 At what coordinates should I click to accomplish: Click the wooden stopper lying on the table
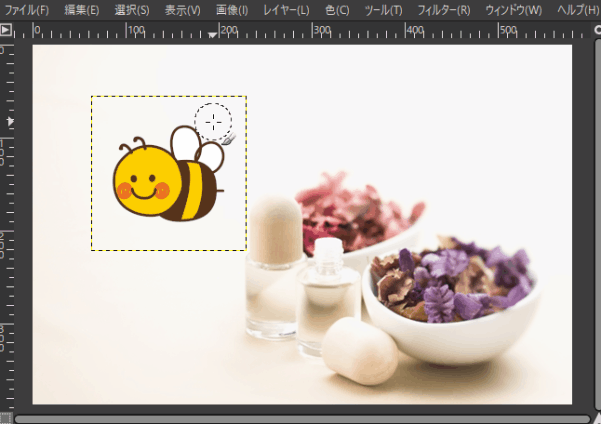tap(360, 350)
